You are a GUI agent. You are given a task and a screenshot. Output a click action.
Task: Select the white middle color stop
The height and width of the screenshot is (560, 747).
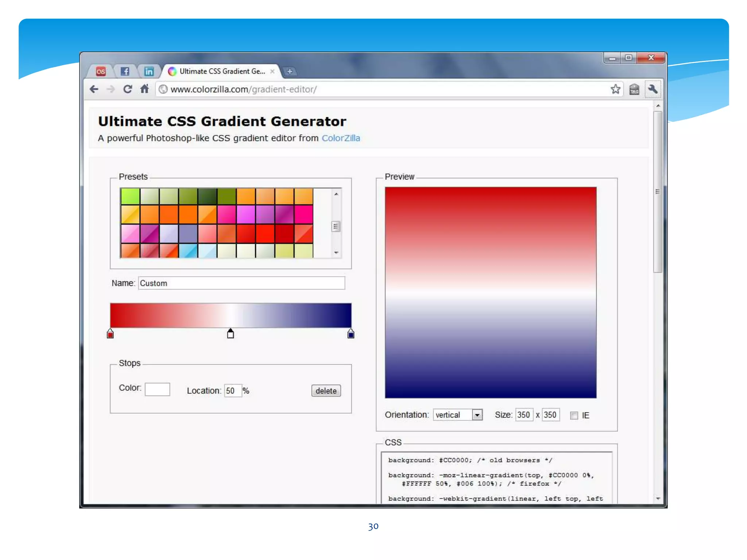pyautogui.click(x=231, y=334)
